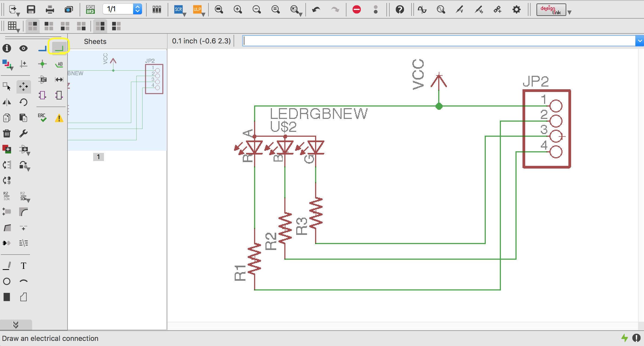Select the green Junction tool
The width and height of the screenshot is (644, 346).
[x=42, y=64]
